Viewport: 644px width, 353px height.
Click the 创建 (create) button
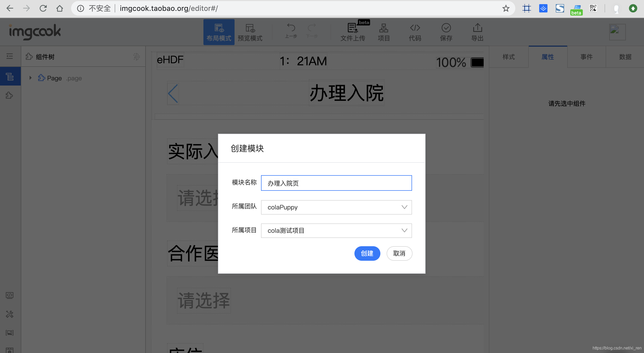(367, 253)
